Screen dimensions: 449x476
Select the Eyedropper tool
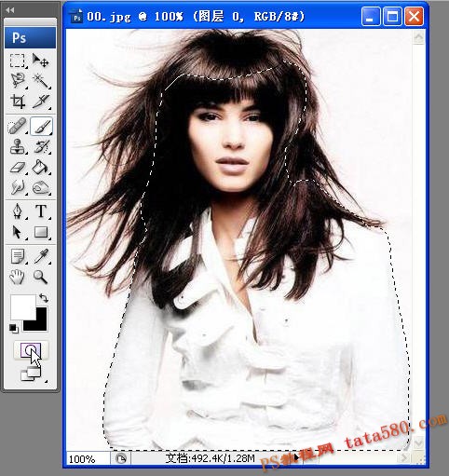(x=41, y=256)
